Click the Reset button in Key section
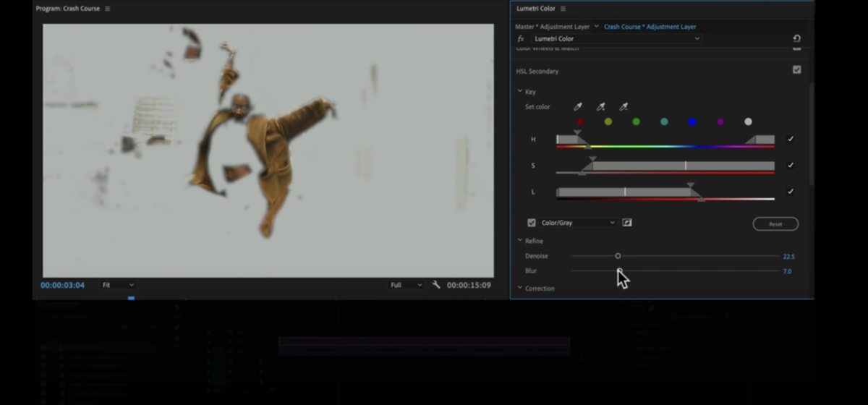Viewport: 868px width, 405px height. point(775,224)
